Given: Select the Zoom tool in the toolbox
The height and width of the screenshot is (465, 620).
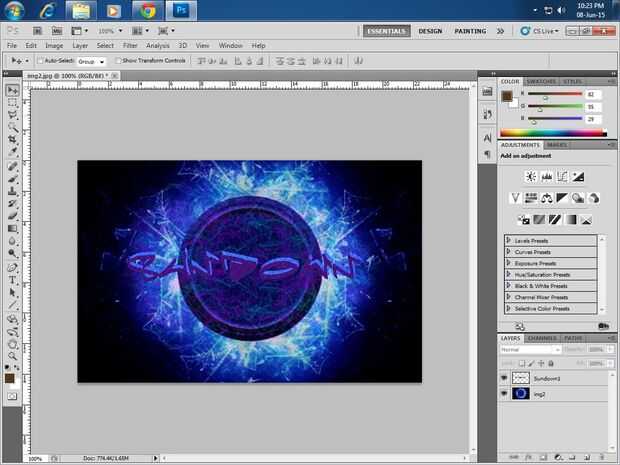Looking at the screenshot, I should pyautogui.click(x=13, y=356).
